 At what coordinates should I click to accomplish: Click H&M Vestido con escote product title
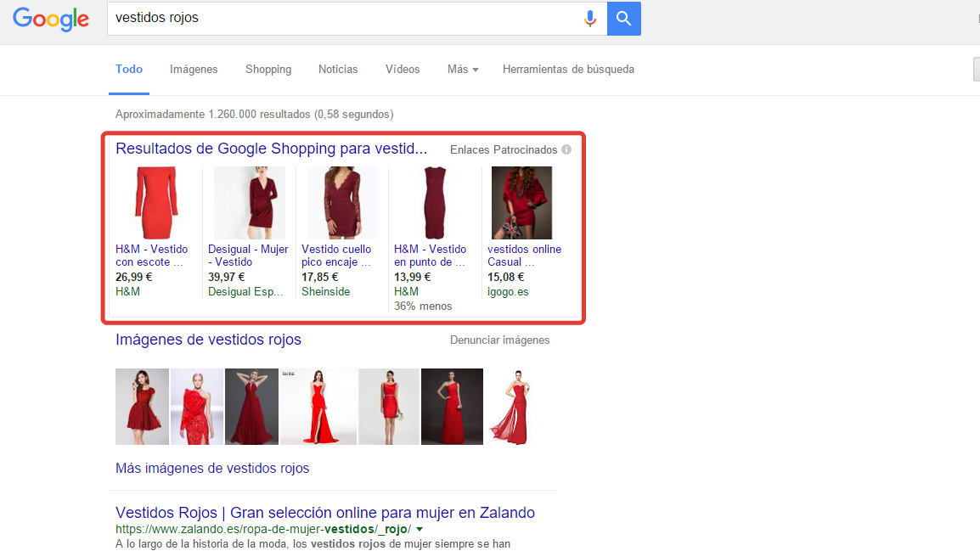pyautogui.click(x=151, y=256)
